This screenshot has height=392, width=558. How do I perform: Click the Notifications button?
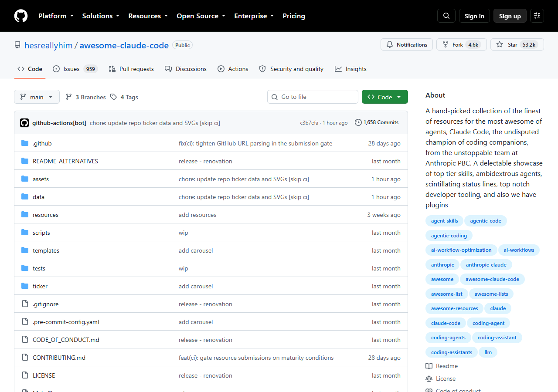407,44
